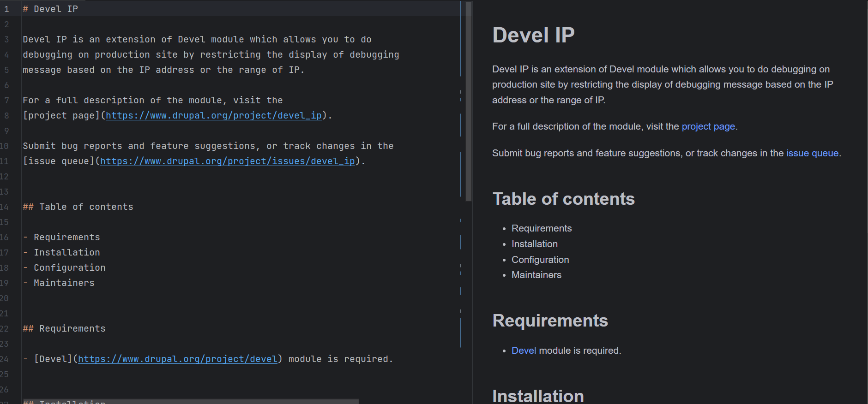868x404 pixels.
Task: Click '## Requirements' source line in editor
Action: click(x=64, y=328)
